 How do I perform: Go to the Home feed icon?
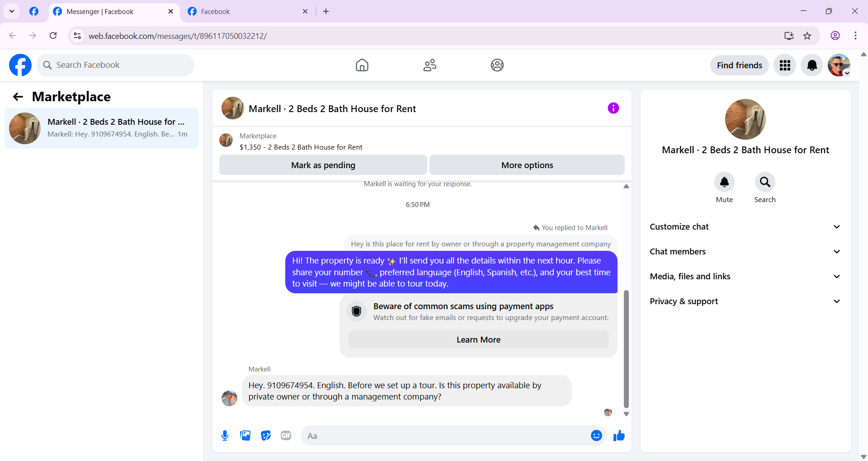[x=362, y=65]
